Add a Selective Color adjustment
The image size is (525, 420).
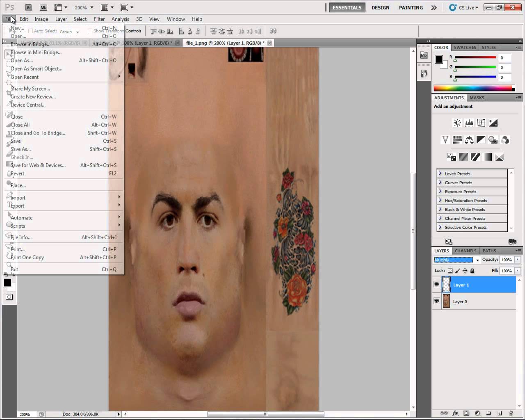(499, 157)
